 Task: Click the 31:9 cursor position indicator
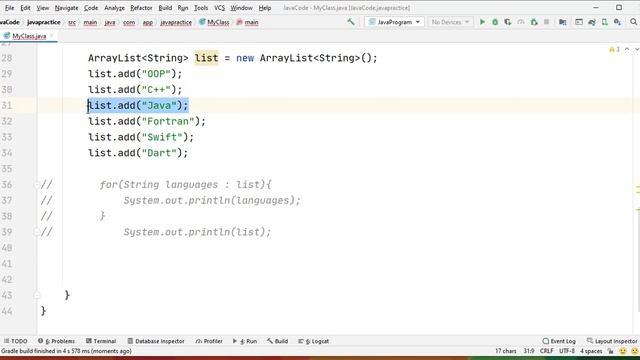coord(529,351)
